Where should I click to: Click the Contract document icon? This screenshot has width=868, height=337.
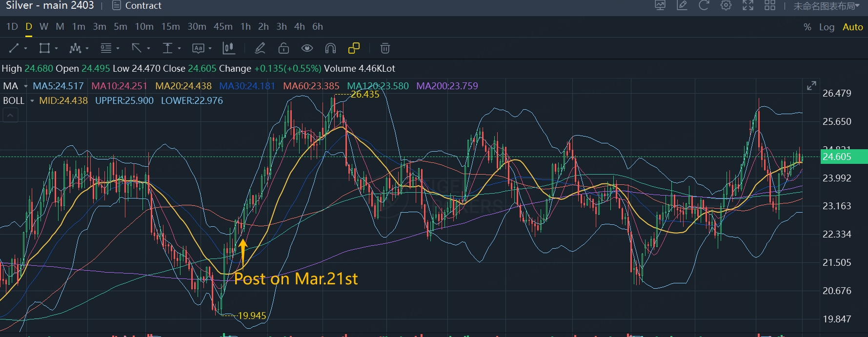(116, 6)
